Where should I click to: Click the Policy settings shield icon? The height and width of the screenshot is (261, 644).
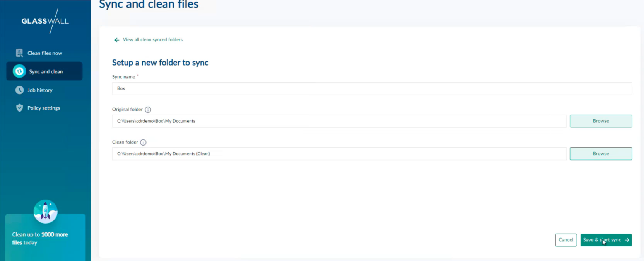click(19, 108)
